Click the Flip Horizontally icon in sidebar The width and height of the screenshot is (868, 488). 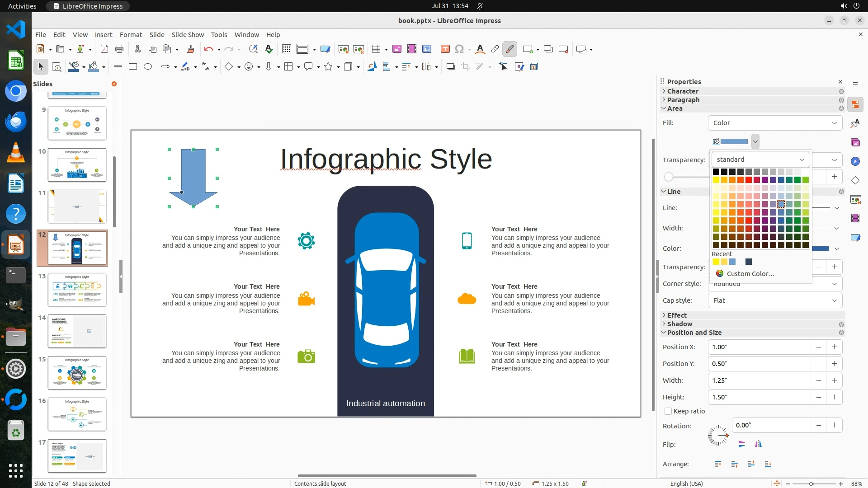[x=758, y=444]
